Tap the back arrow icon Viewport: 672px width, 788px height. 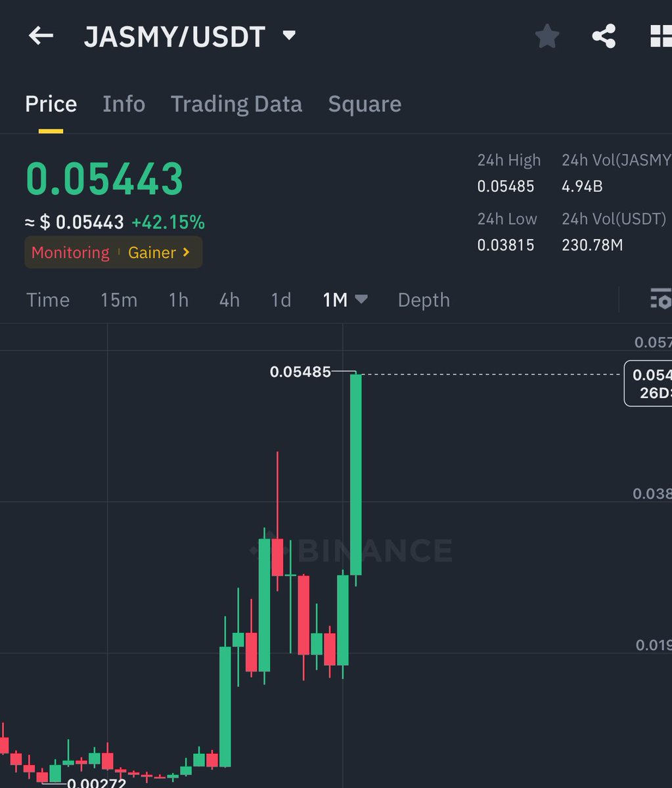tap(41, 36)
